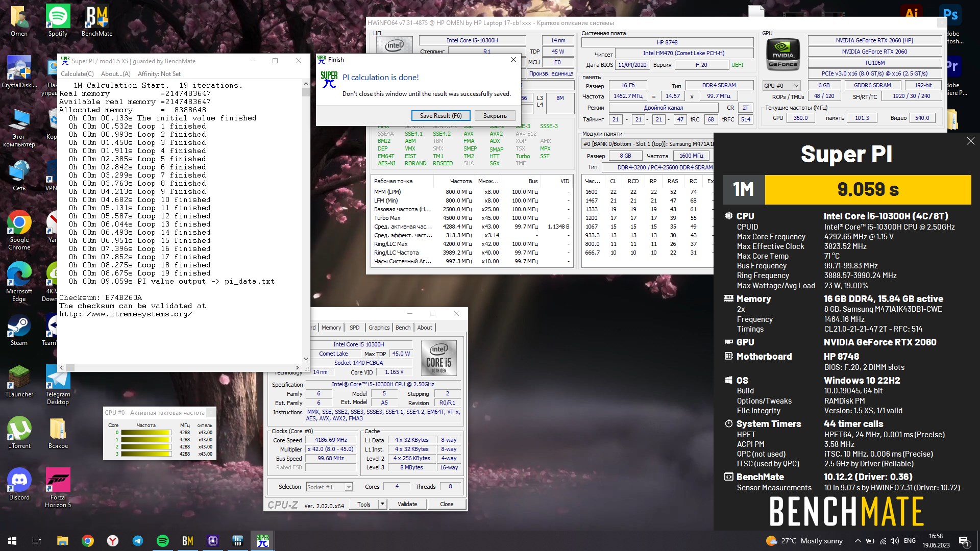Switch to Super PI taskbar icon

point(262,540)
